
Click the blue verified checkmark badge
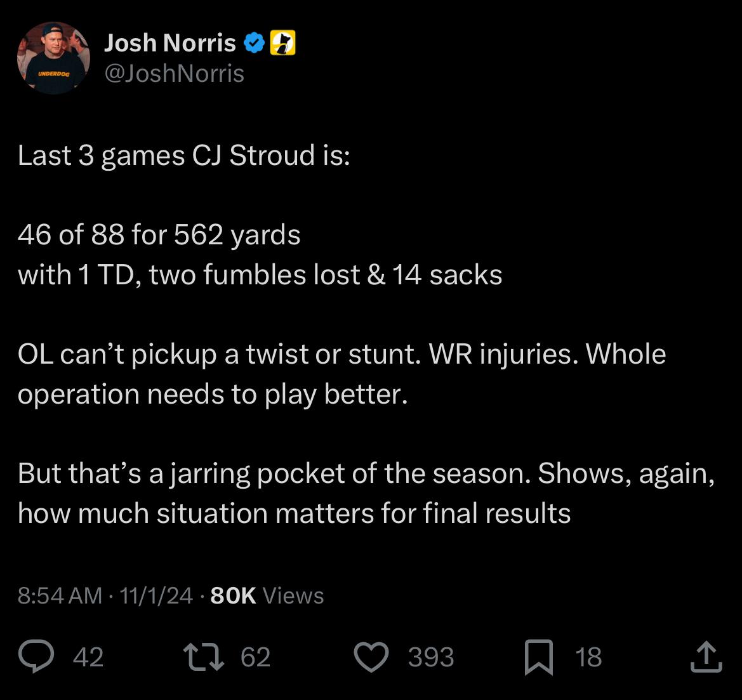pos(255,43)
